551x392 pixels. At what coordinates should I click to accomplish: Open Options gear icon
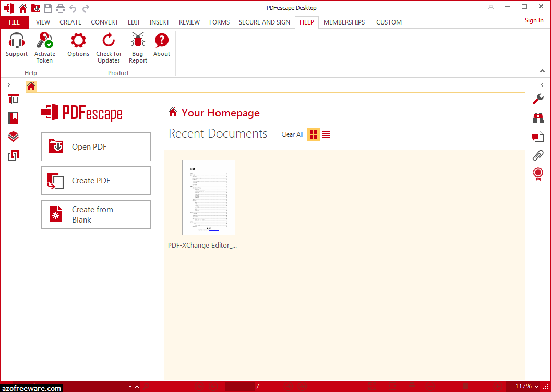tap(78, 40)
